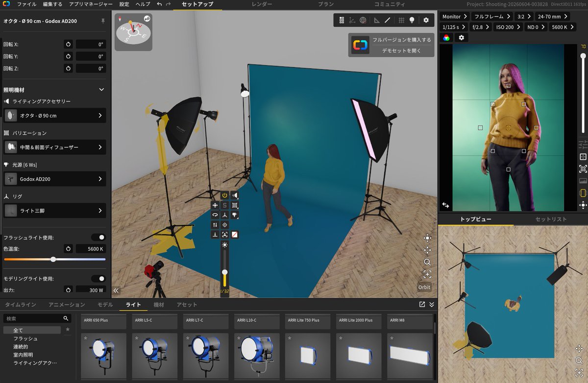This screenshot has width=588, height=383.
Task: Click the focus-on-person frame icon in floating toolbar
Action: [x=224, y=235]
